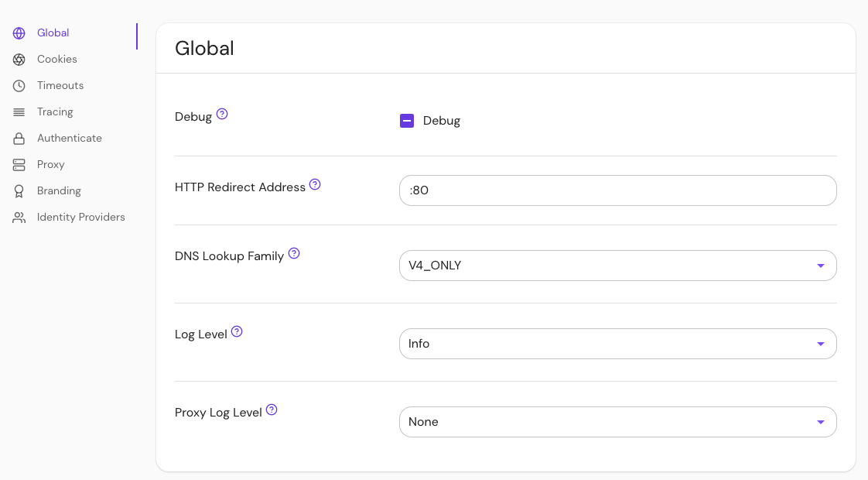
Task: Click the Debug label next to checkbox
Action: point(441,121)
